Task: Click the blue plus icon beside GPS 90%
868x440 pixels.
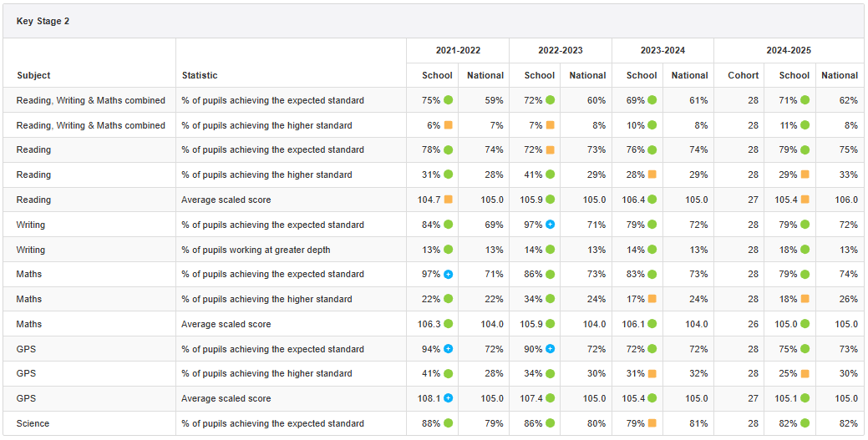Action: pyautogui.click(x=551, y=349)
